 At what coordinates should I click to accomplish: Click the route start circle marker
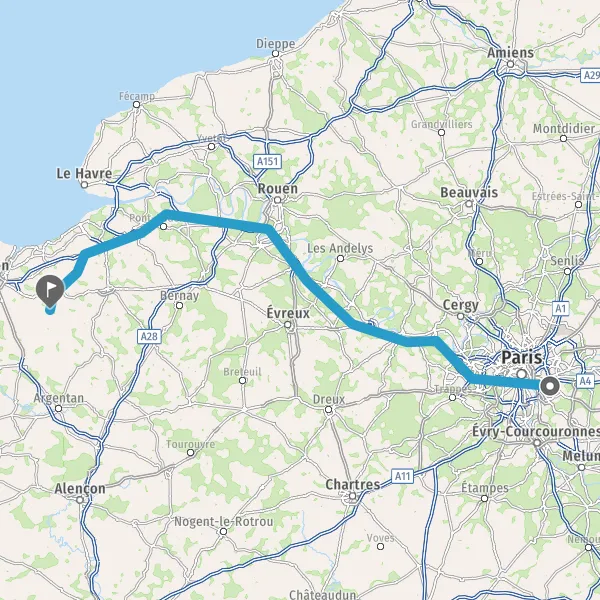point(550,386)
